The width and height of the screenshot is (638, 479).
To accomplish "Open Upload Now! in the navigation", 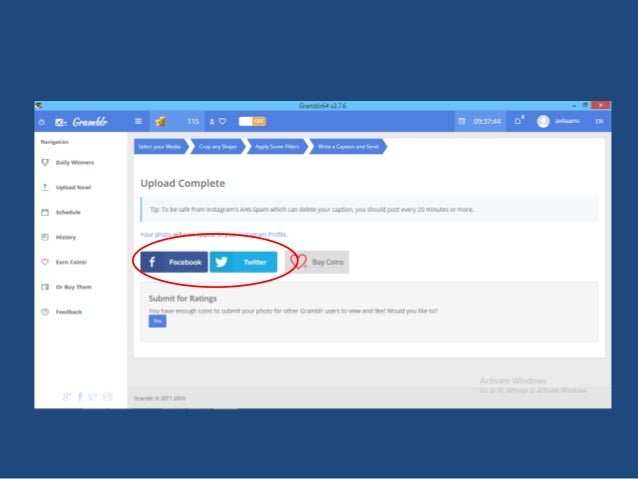I will pyautogui.click(x=73, y=187).
